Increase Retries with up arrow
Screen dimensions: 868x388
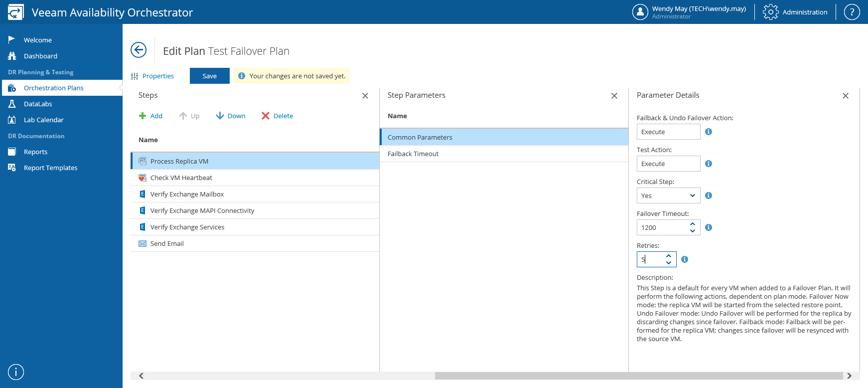pyautogui.click(x=669, y=256)
